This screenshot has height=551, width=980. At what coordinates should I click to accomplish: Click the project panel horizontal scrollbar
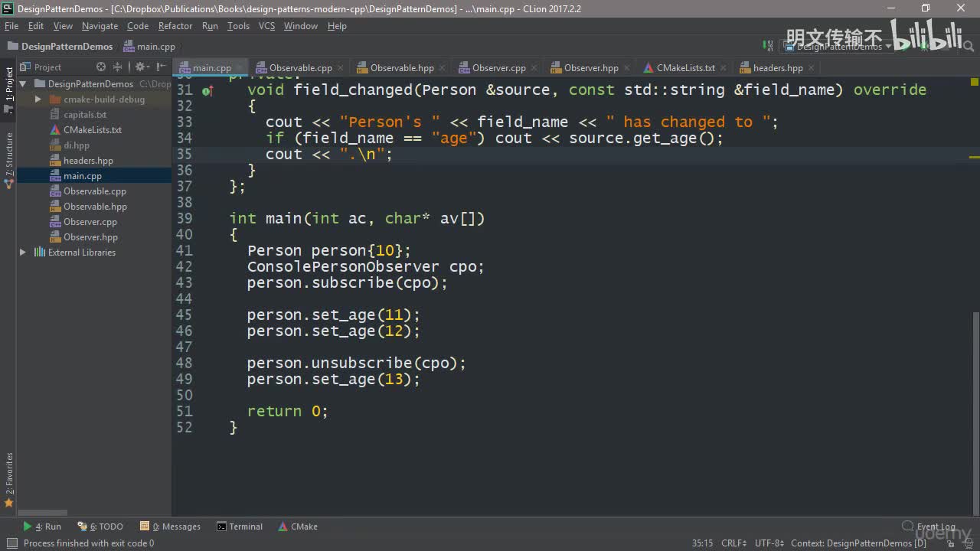click(43, 514)
